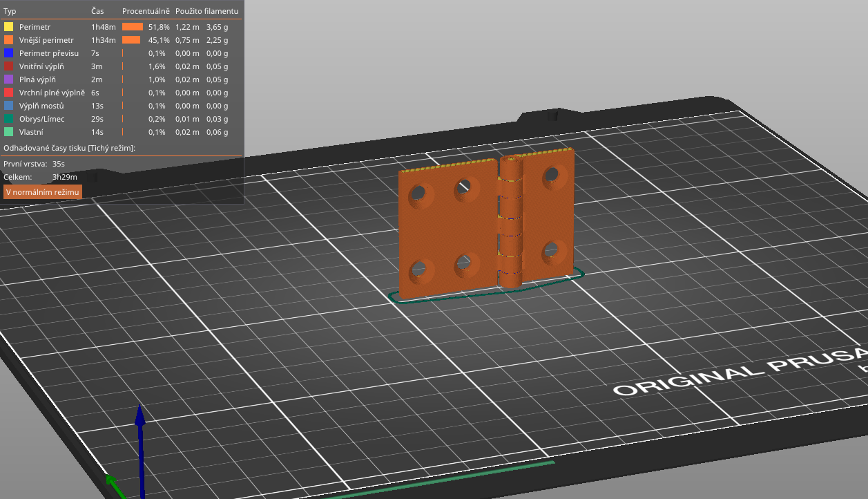
Task: Click the yellow Perimetr color swatch
Action: [8, 26]
